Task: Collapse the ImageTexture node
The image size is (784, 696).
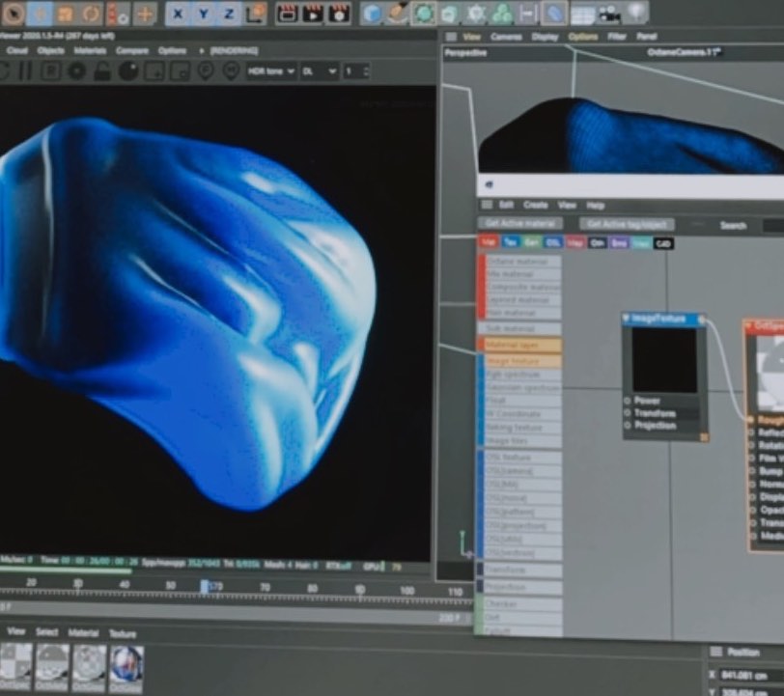Action: pos(627,319)
